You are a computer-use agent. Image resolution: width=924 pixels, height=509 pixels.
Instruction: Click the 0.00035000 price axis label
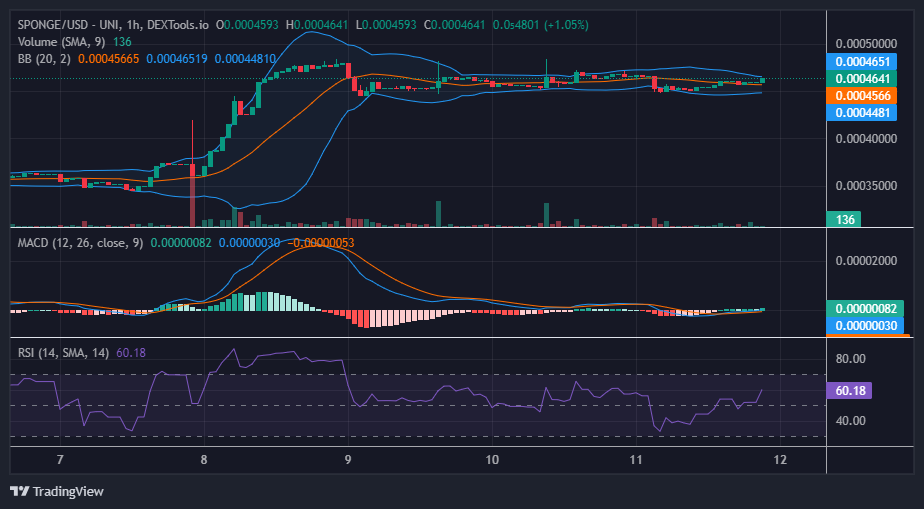click(866, 186)
